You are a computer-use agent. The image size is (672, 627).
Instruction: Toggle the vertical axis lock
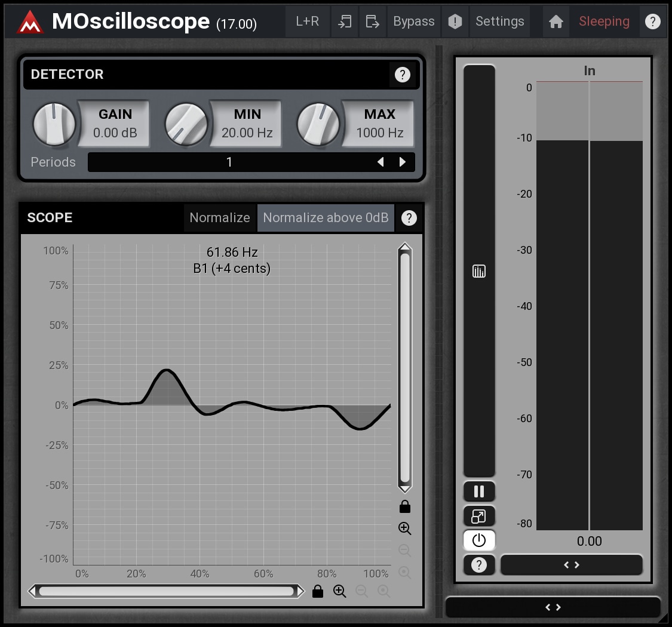405,507
